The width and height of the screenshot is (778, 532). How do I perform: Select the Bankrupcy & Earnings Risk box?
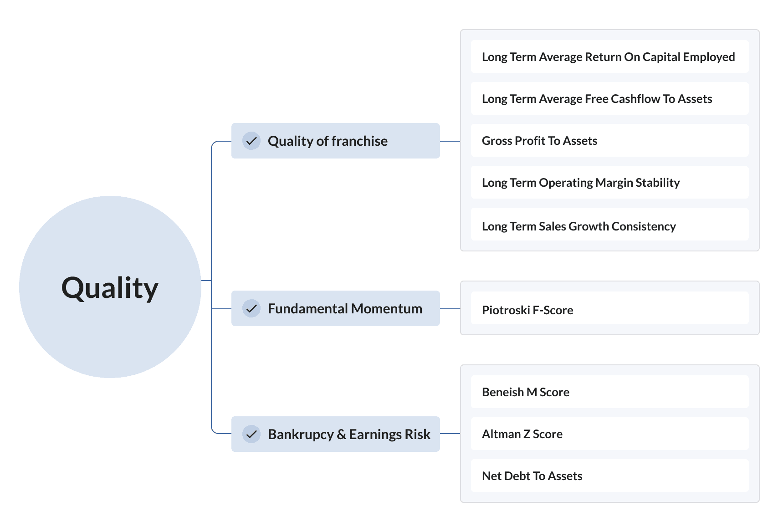coord(336,434)
